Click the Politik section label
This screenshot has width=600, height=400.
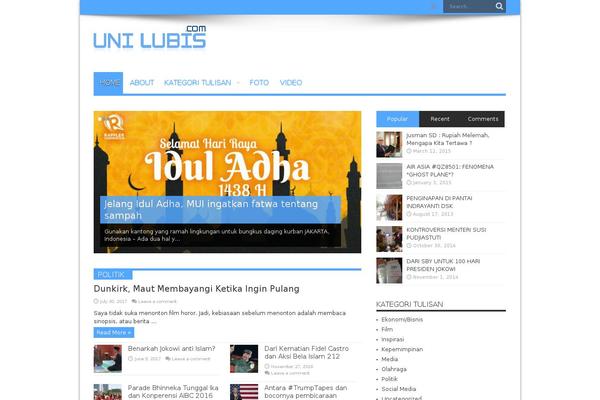(x=113, y=274)
